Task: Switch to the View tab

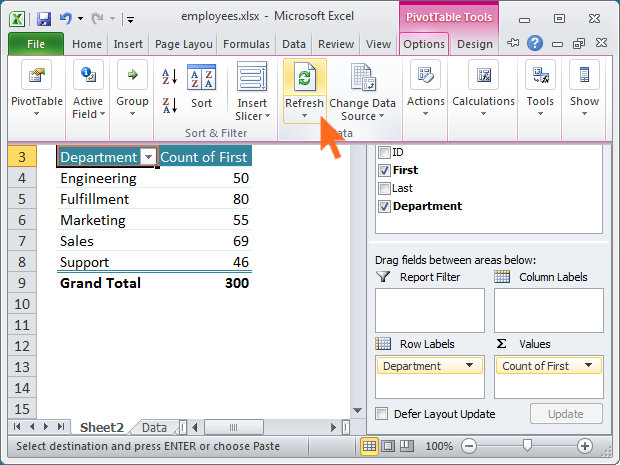Action: pos(378,44)
